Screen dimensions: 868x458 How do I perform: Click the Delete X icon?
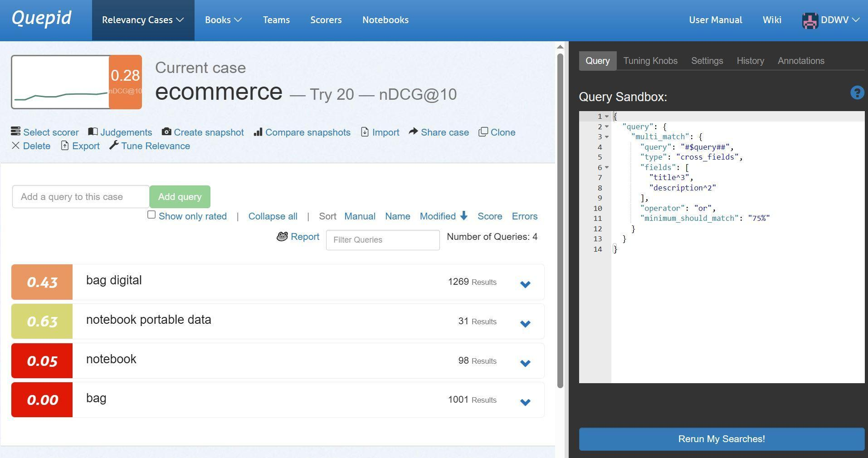pyautogui.click(x=15, y=146)
